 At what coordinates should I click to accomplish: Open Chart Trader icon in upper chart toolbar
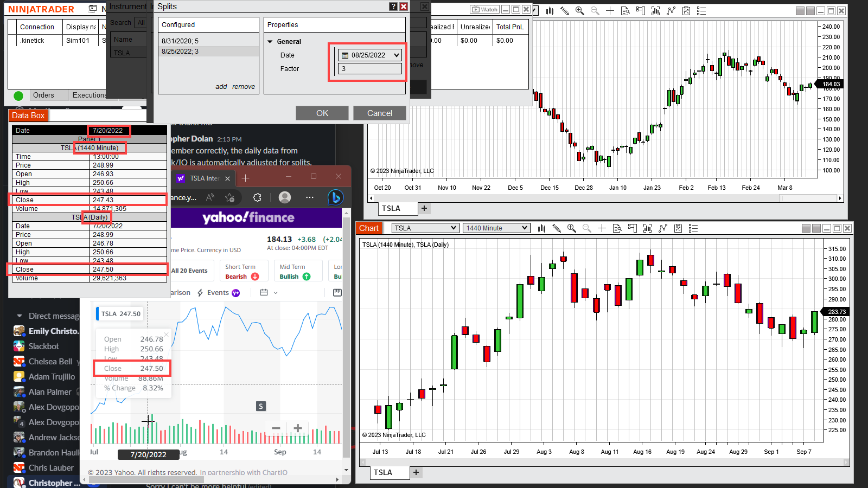pyautogui.click(x=641, y=11)
